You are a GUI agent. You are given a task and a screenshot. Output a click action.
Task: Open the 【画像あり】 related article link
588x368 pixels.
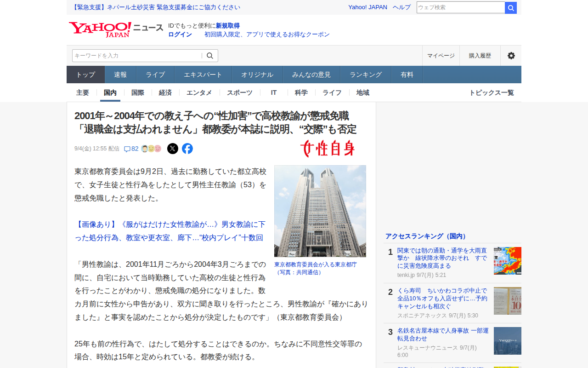[x=170, y=231]
